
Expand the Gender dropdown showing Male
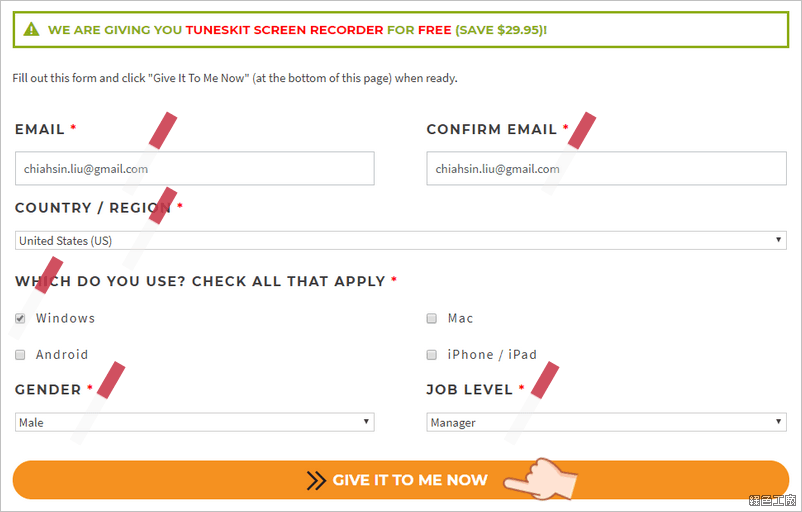(195, 422)
